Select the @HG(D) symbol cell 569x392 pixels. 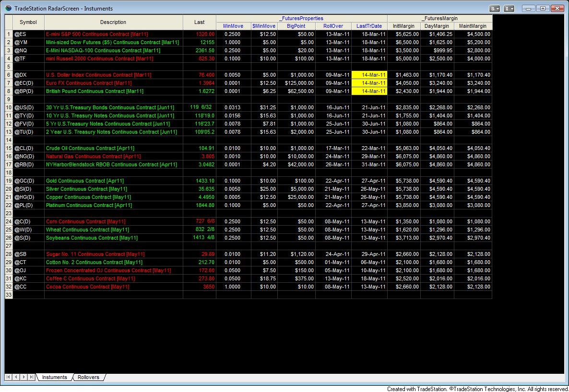coord(28,197)
